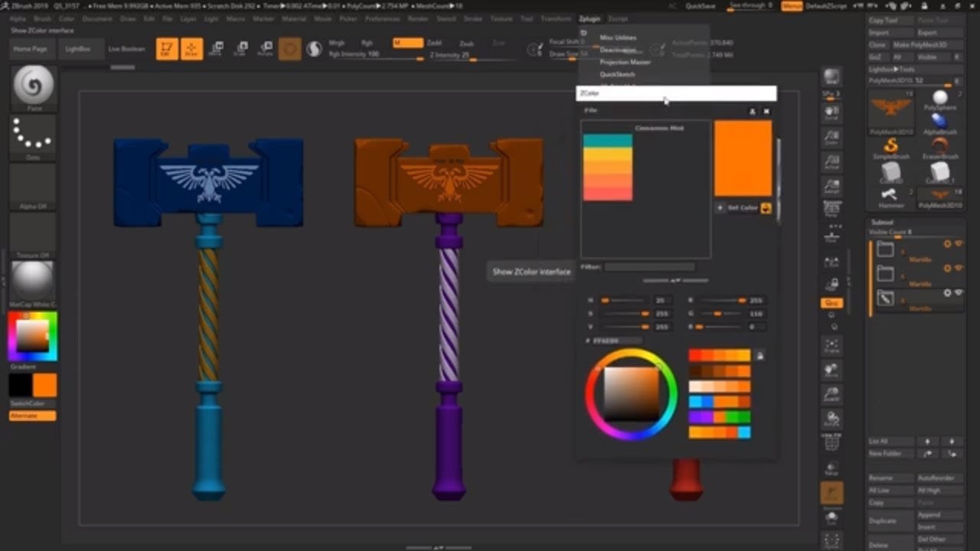This screenshot has width=980, height=551.
Task: Choose Misc Utilities in Zplugin menu
Action: tap(618, 37)
